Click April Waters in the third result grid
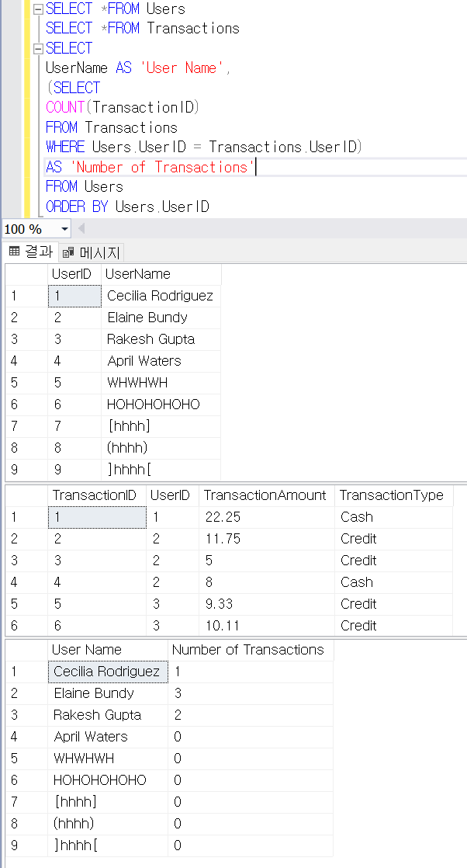 [x=108, y=737]
